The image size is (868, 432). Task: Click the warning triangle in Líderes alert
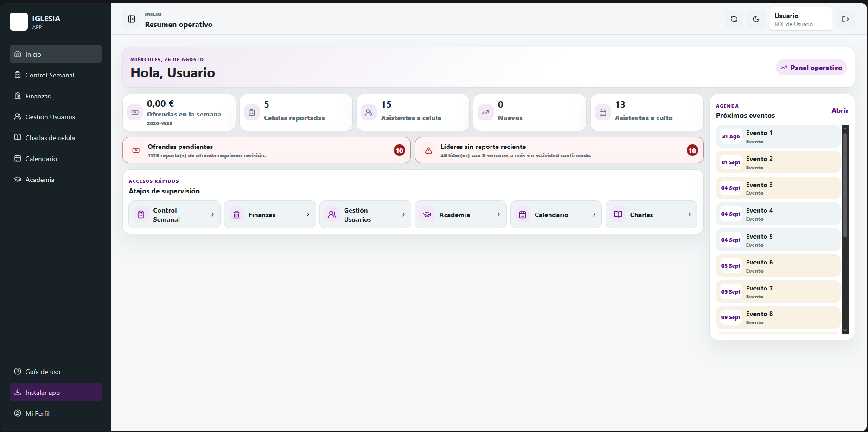click(428, 150)
